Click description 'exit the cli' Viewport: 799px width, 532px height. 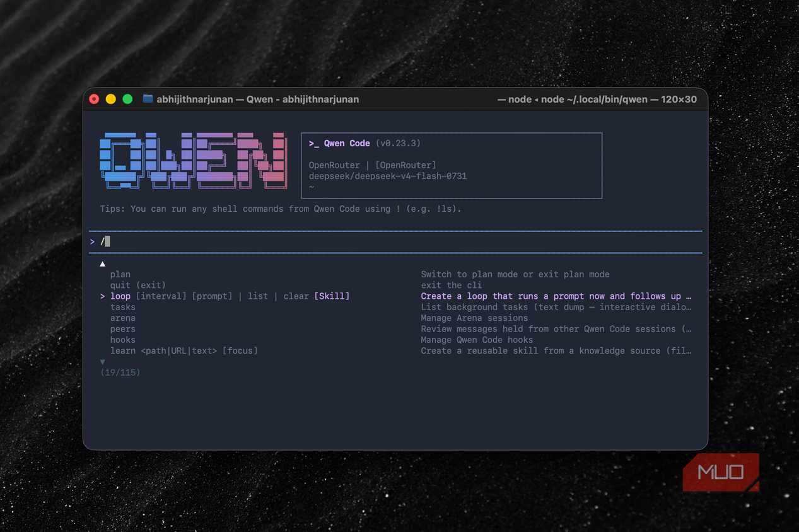(452, 285)
